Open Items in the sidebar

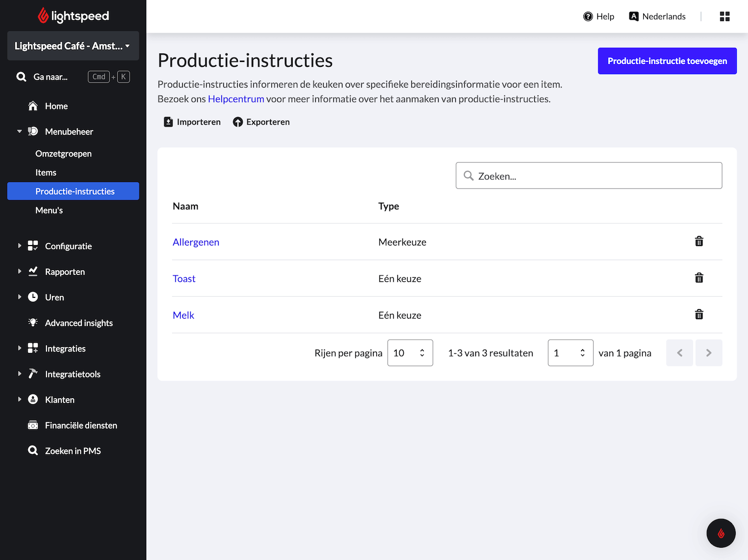point(46,172)
